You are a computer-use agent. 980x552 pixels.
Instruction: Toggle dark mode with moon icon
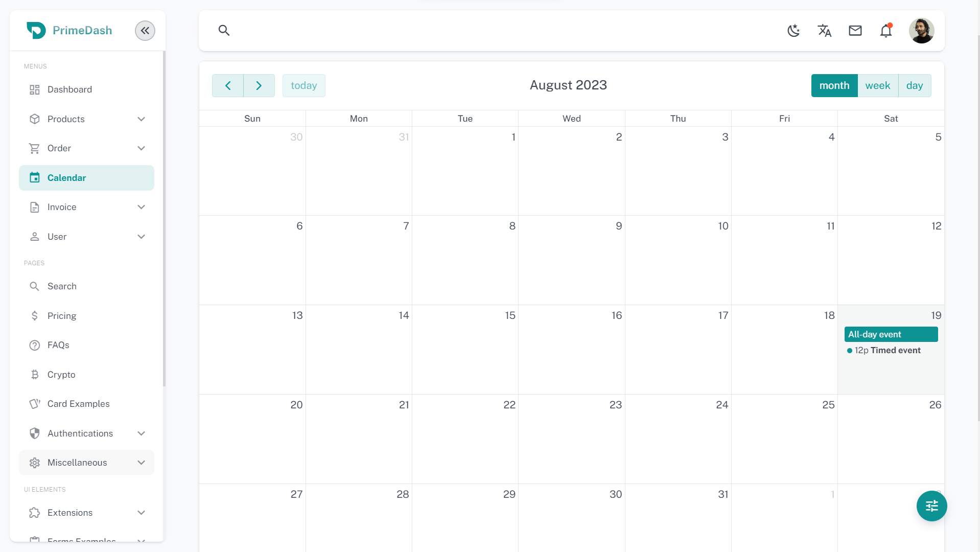[794, 31]
